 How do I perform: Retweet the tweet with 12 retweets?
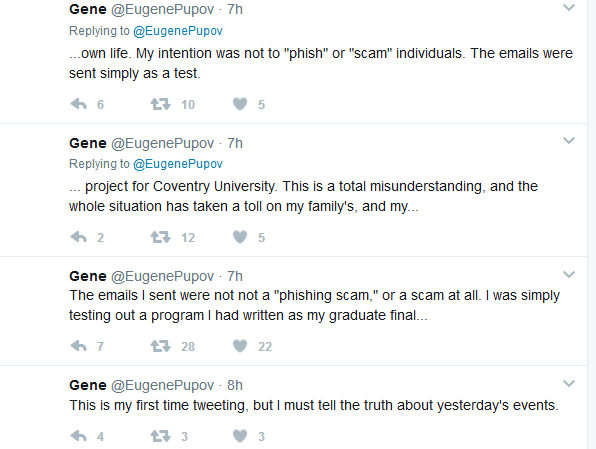point(160,237)
